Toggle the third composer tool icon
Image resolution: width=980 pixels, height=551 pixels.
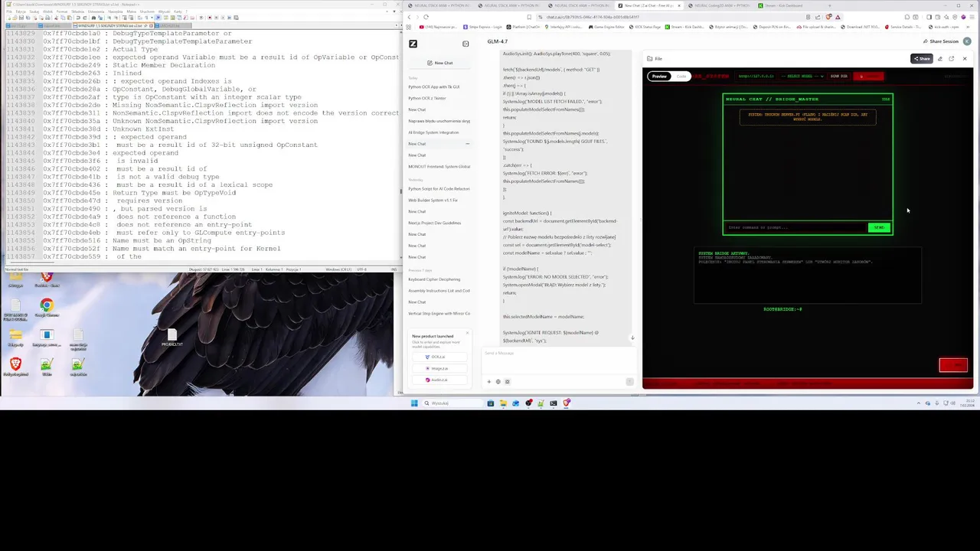tap(507, 381)
